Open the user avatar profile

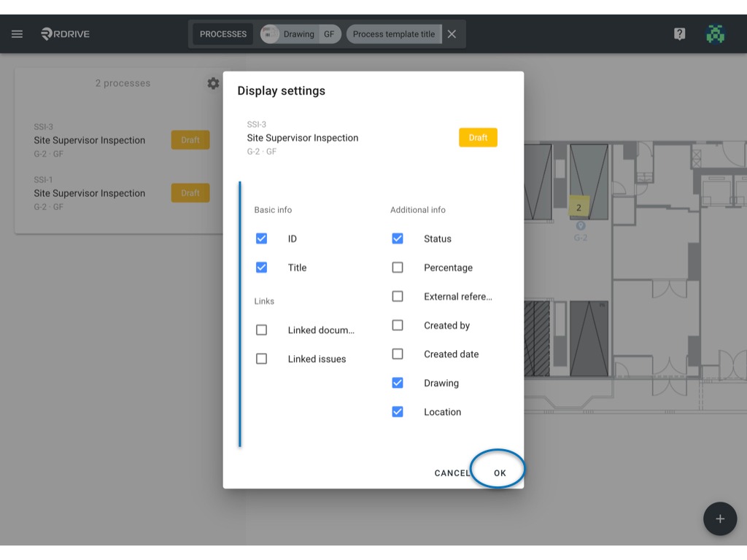(x=715, y=34)
